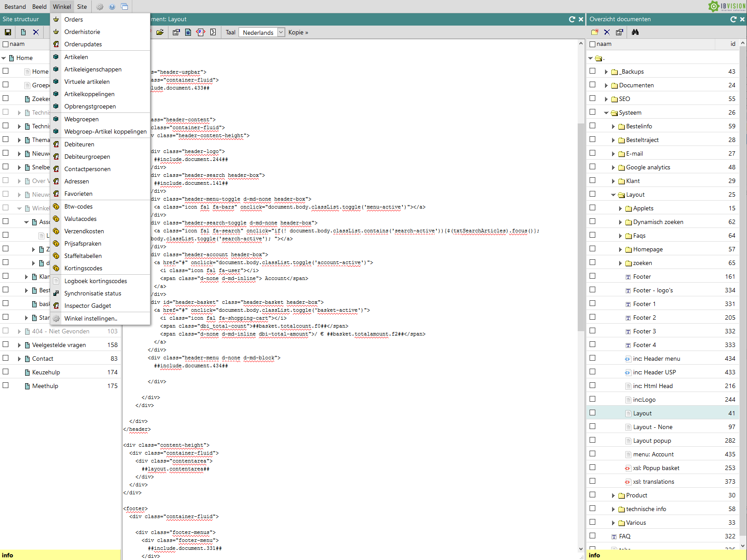Click the open folder icon in editor toolbar
This screenshot has width=747, height=560.
(160, 32)
